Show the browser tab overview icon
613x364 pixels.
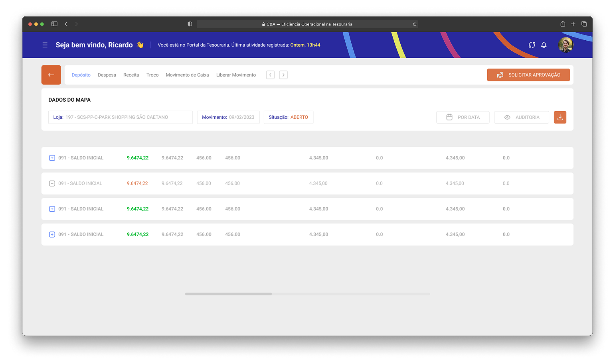coord(584,24)
